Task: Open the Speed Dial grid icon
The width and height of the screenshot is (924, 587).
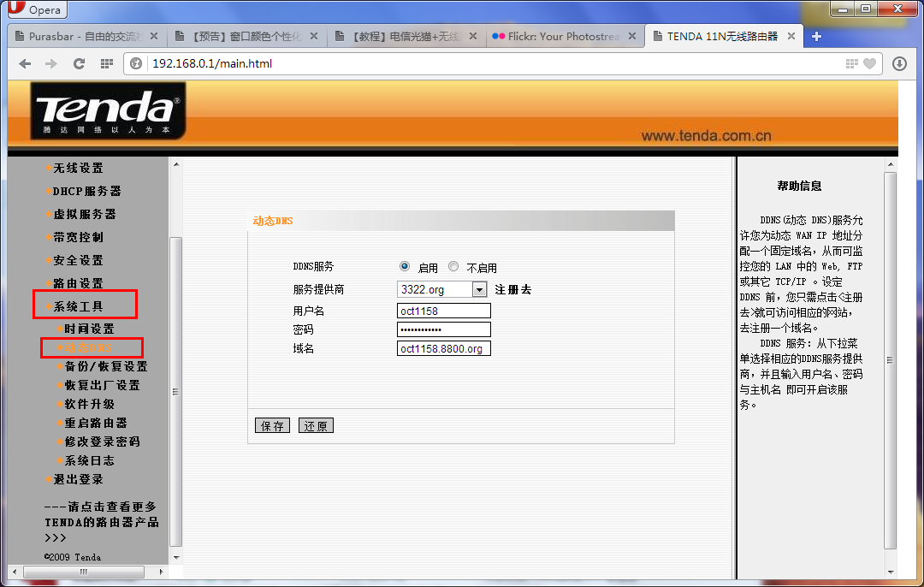Action: point(106,63)
